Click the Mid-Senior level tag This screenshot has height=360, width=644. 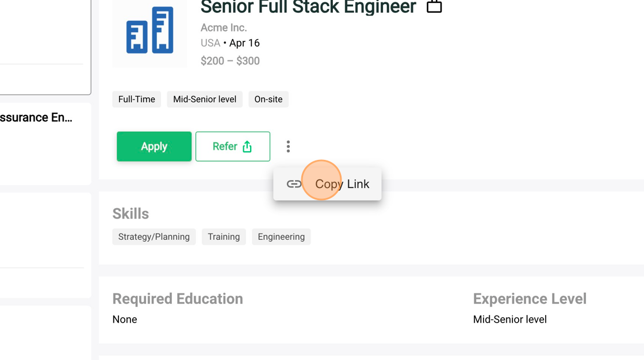pyautogui.click(x=205, y=99)
